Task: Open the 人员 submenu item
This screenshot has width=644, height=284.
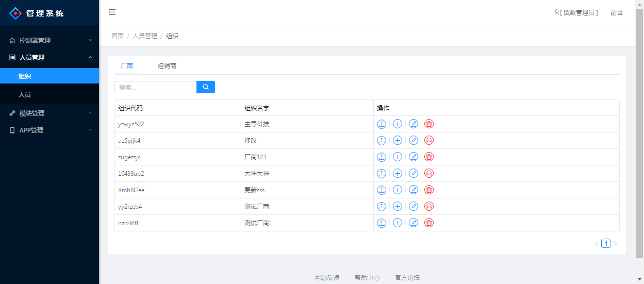Action: [25, 95]
